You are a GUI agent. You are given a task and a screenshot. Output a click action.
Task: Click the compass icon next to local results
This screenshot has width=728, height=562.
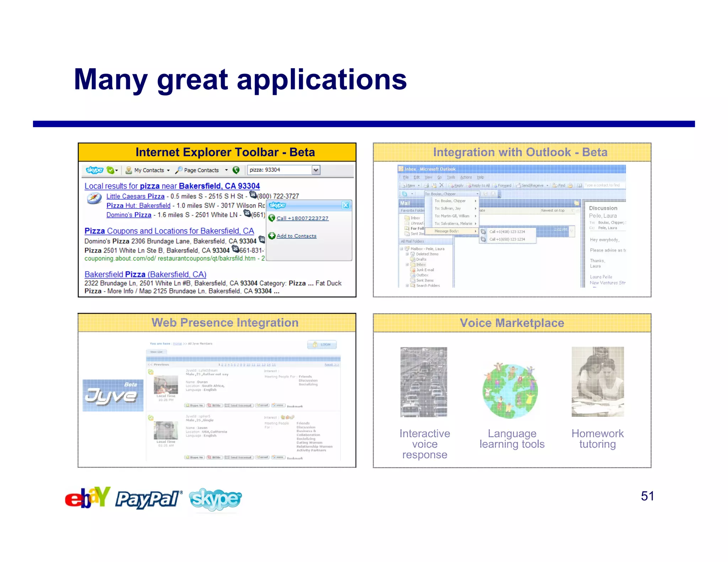click(x=94, y=198)
